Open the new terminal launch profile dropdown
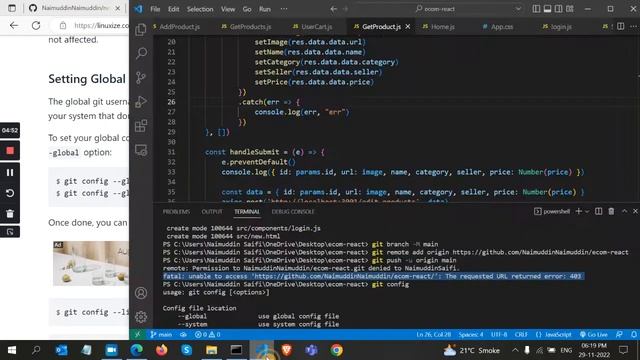Image resolution: width=640 pixels, height=360 pixels. pos(587,211)
